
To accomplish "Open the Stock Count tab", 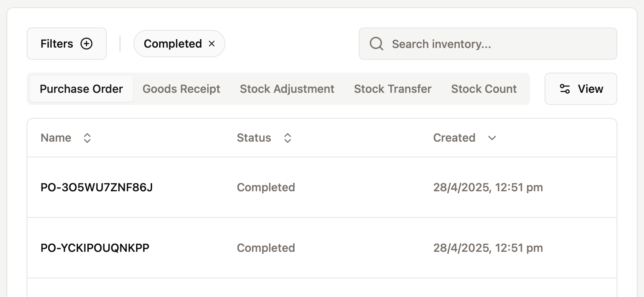I will pyautogui.click(x=484, y=89).
